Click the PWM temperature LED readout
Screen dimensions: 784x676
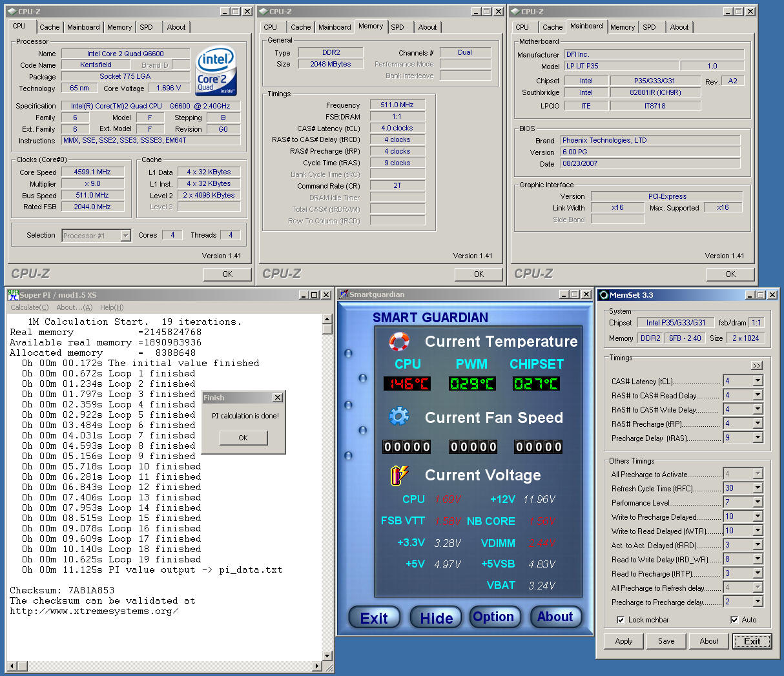coord(472,384)
